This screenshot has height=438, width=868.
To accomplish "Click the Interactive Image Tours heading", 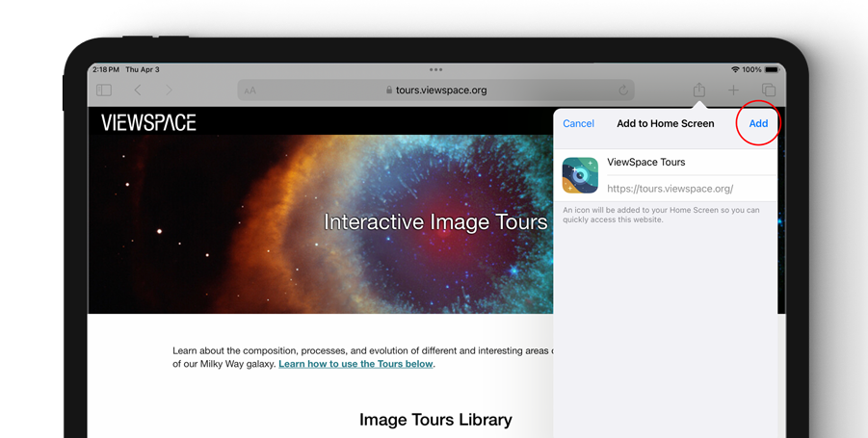I will (x=435, y=221).
